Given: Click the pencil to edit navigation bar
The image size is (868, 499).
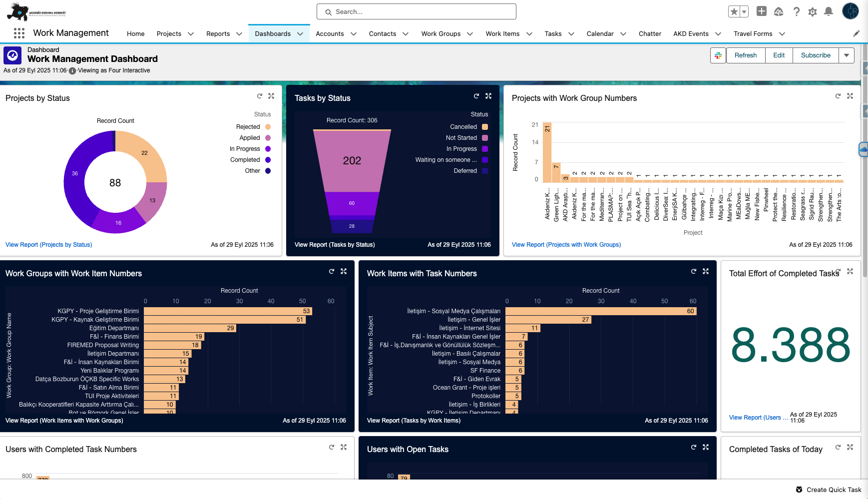Looking at the screenshot, I should point(857,33).
